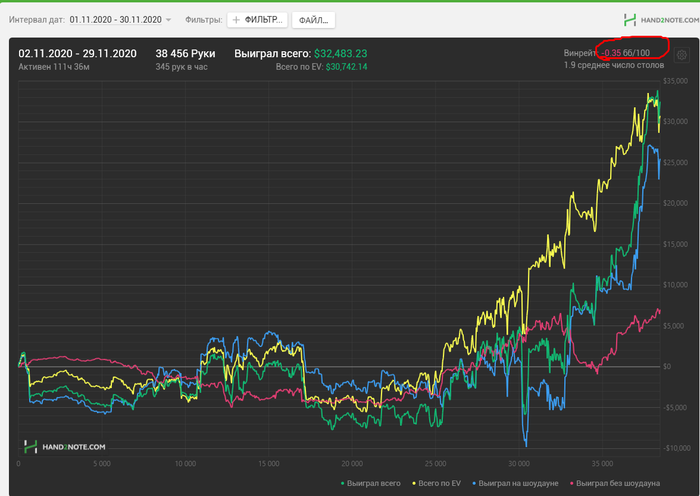Click the green legend dot for Выиграл всего
This screenshot has width=700, height=496.
[x=342, y=483]
